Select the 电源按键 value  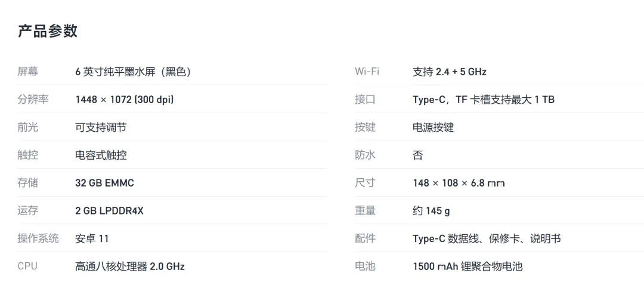pos(434,127)
